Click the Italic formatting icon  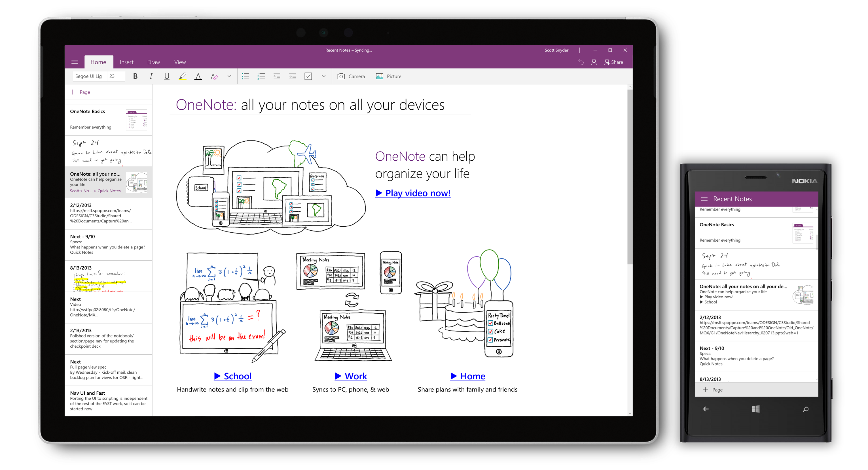pyautogui.click(x=149, y=76)
